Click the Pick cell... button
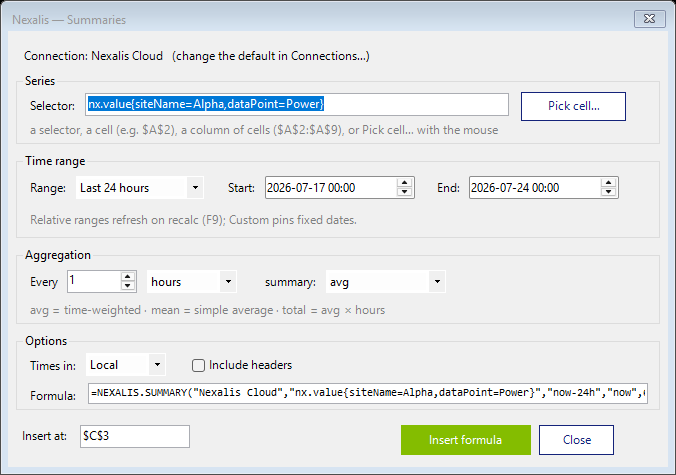This screenshot has width=676, height=475. click(573, 106)
